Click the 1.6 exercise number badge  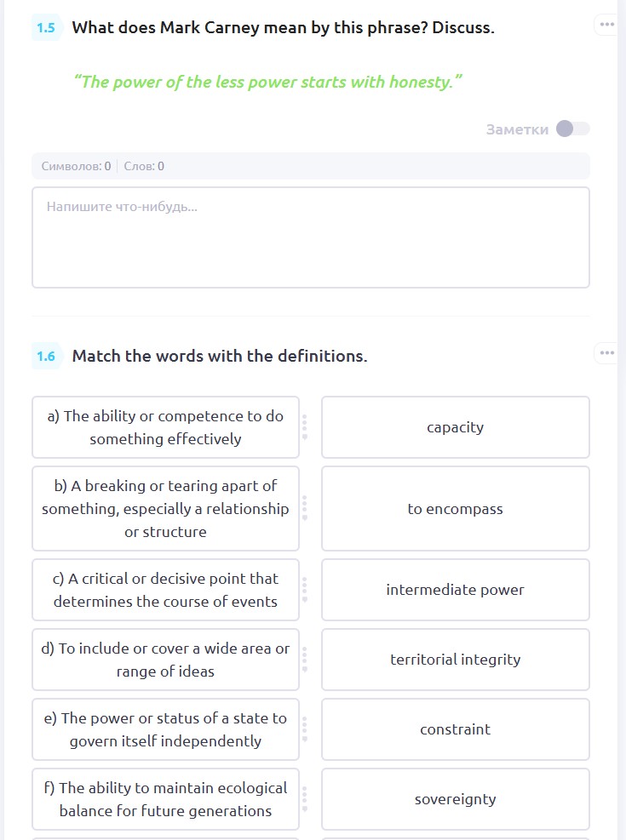click(46, 356)
